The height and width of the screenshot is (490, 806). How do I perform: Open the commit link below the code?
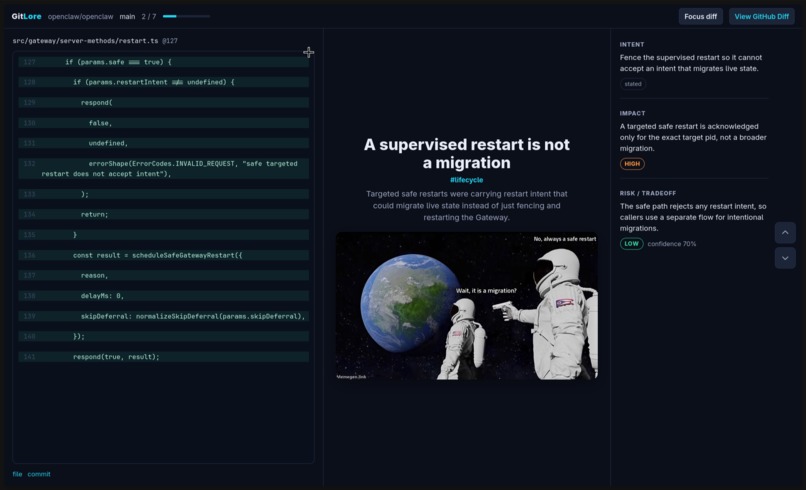[39, 474]
